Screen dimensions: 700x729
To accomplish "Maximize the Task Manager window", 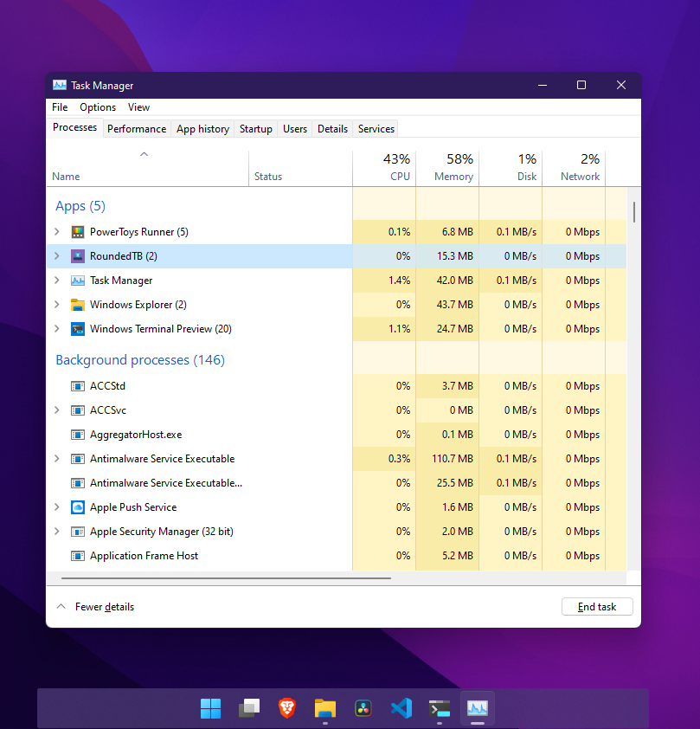I will coord(581,85).
